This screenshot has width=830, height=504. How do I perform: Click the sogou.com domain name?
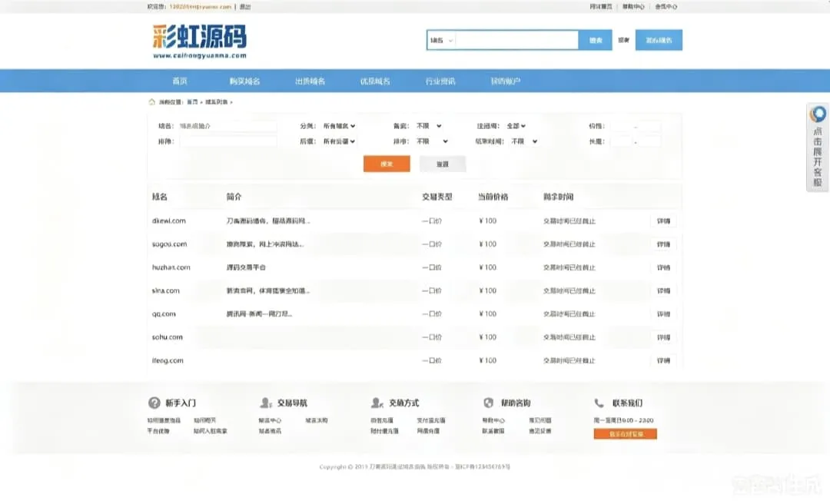[169, 244]
